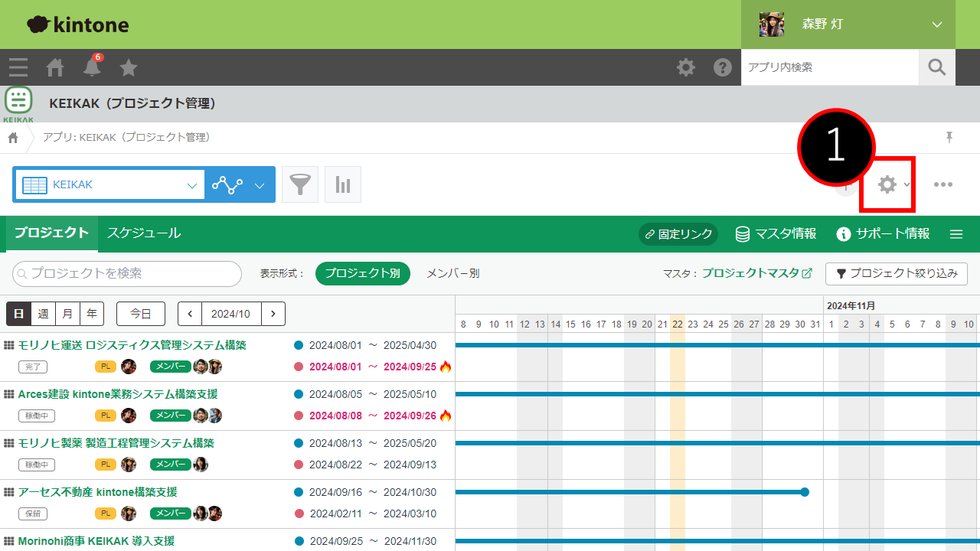The width and height of the screenshot is (980, 551).
Task: Open Arces建設 kintone業務システム構築支援 project
Action: (118, 394)
